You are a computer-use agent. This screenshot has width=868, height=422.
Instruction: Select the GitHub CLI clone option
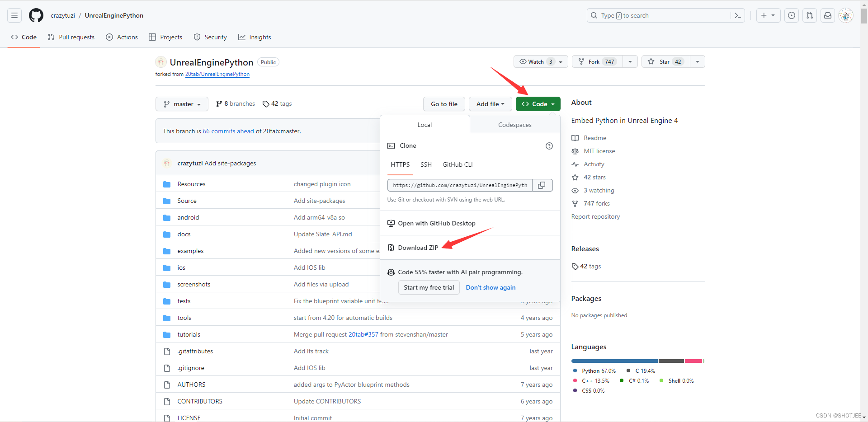point(458,164)
